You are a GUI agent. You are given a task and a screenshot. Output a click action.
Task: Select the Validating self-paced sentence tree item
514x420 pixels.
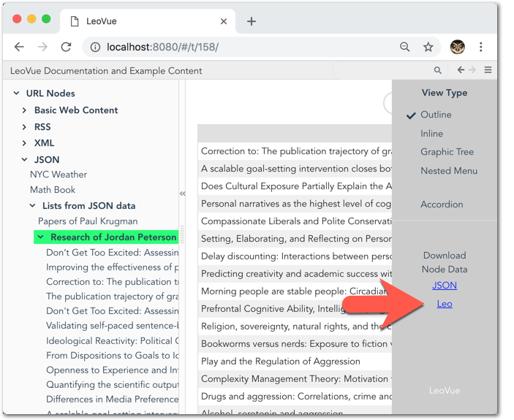coord(112,326)
